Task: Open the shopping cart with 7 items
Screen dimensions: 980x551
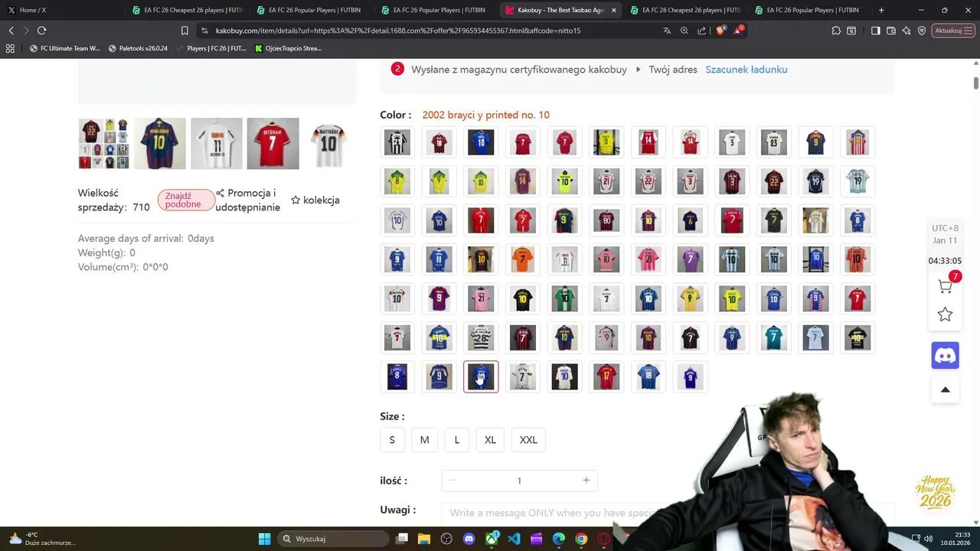Action: pos(946,285)
